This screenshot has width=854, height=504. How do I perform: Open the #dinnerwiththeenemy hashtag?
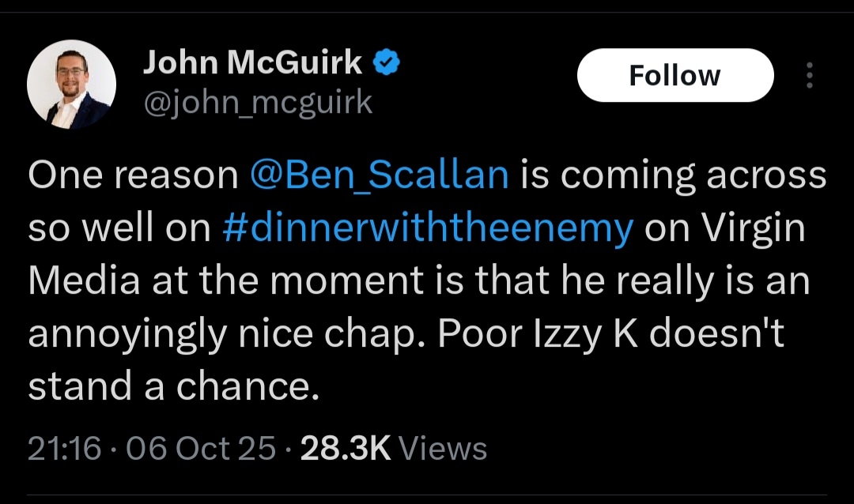point(429,228)
